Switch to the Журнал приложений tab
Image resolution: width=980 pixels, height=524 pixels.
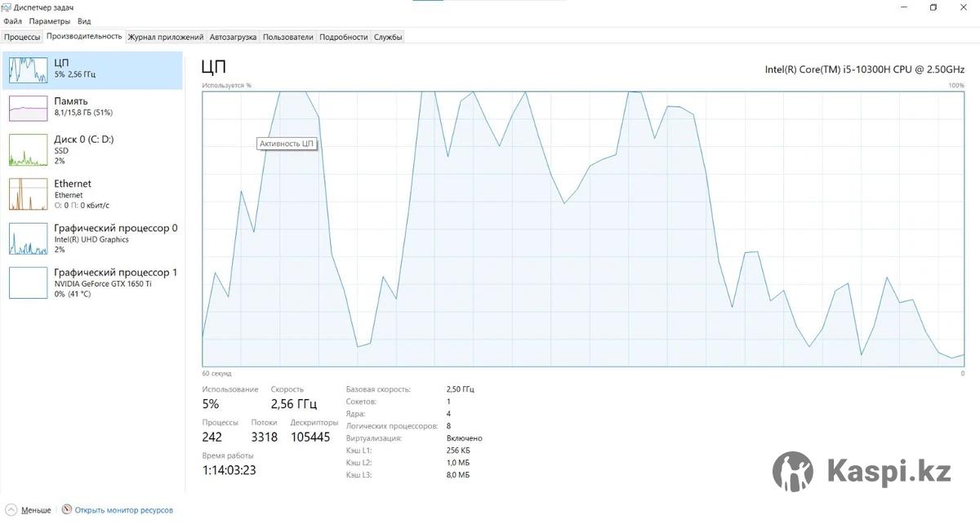(x=166, y=37)
